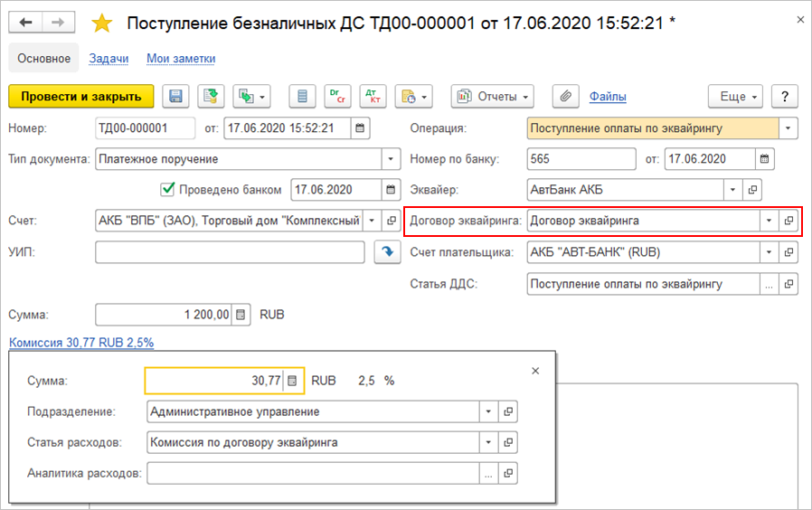812x510 pixels.
Task: Close the document form with X
Action: 800,20
